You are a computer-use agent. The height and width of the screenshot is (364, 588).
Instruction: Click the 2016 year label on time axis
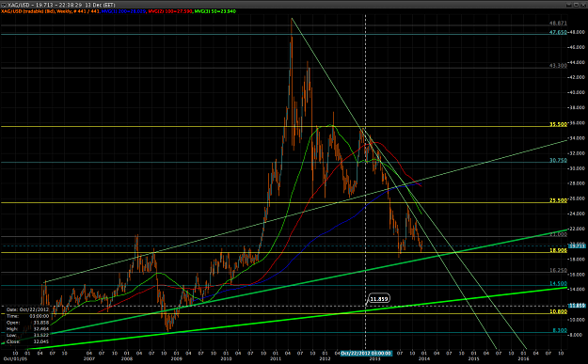point(523,358)
